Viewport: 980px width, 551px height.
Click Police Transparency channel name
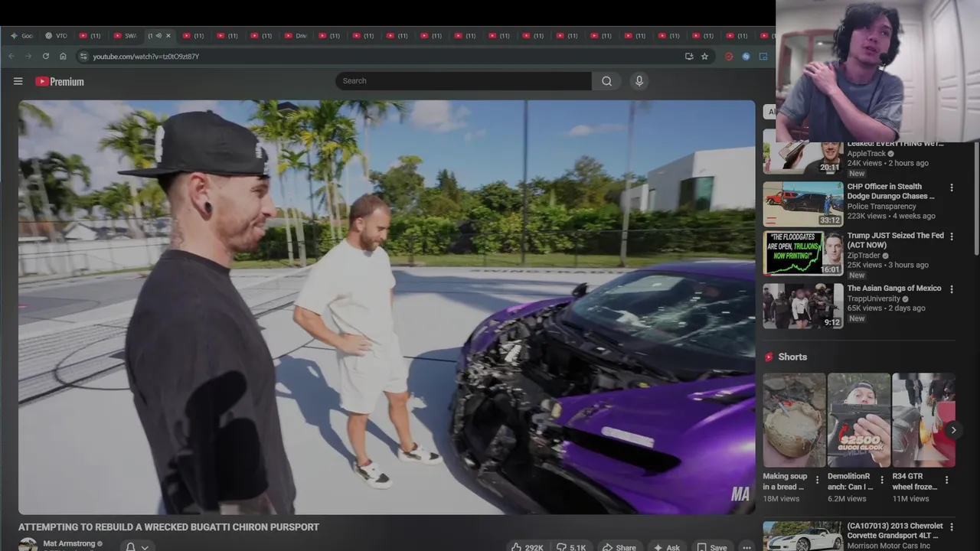pos(881,207)
